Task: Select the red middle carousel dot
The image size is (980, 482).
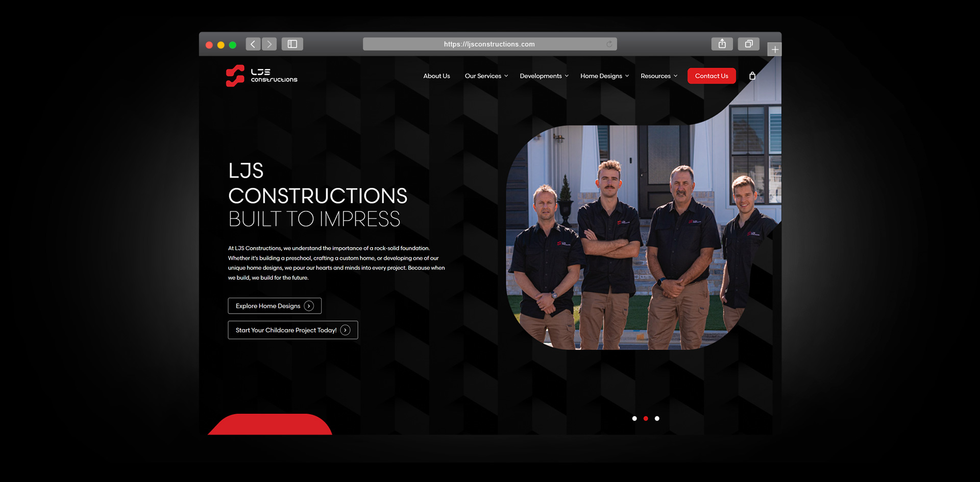Action: (x=646, y=419)
